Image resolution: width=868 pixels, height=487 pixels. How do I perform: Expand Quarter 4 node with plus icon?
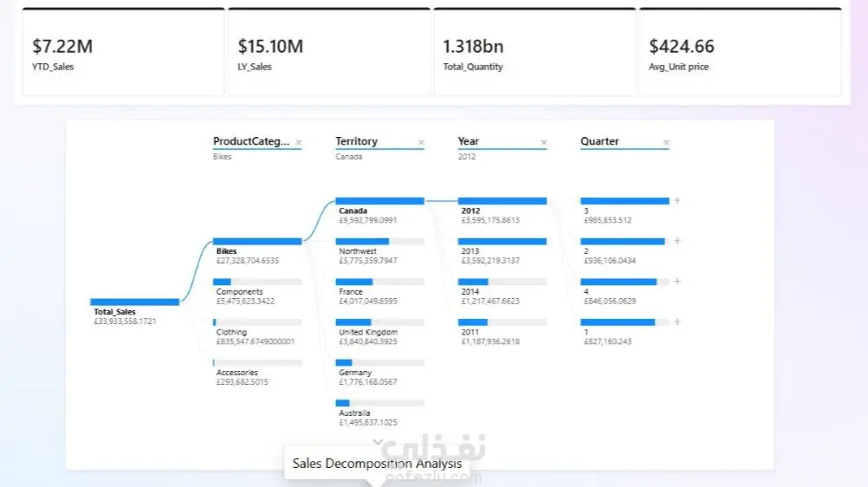[677, 282]
